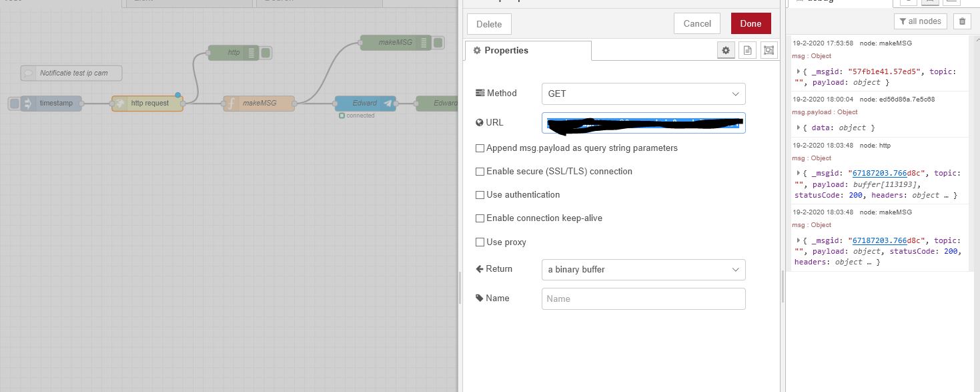Screen dimensions: 980x392
Task: Clear debug messages with the trash icon
Action: (962, 21)
